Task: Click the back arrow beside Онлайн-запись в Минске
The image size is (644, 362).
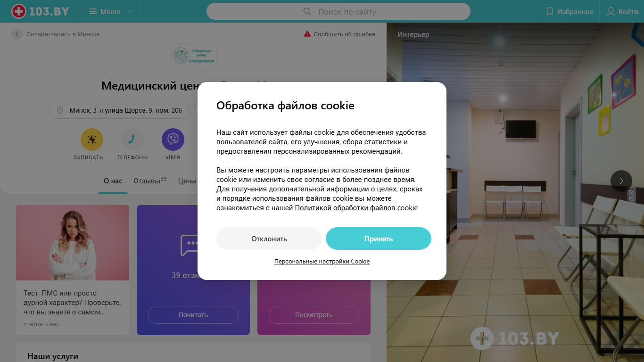Action: tap(17, 34)
